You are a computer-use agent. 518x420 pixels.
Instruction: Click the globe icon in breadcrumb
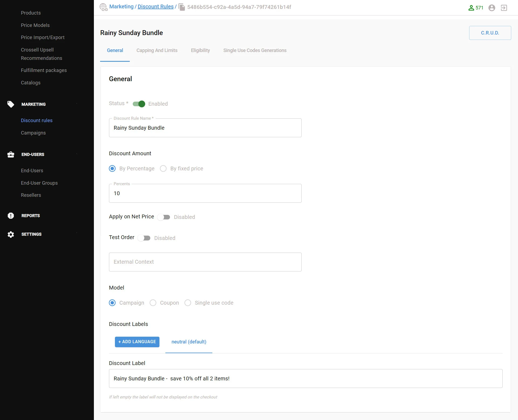pos(103,7)
